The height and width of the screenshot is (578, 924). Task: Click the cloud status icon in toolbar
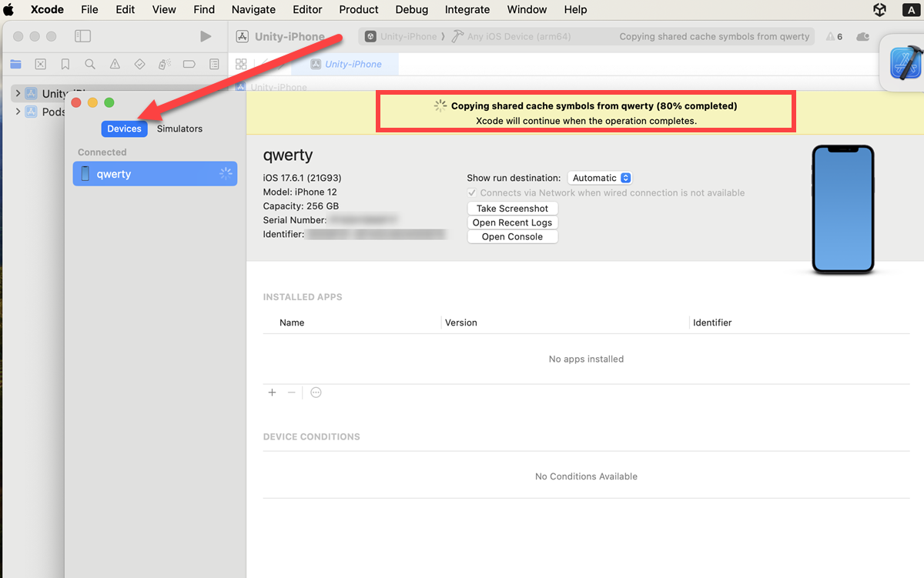[862, 36]
